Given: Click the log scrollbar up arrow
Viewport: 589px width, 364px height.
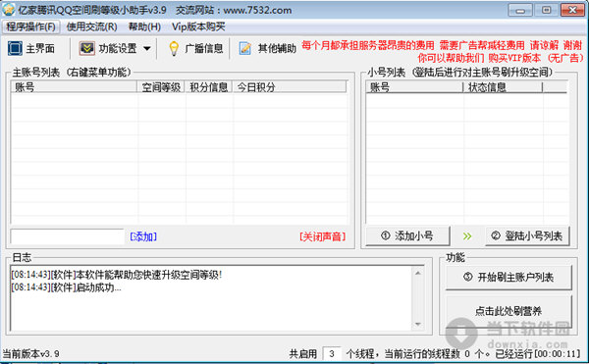Looking at the screenshot, I should pos(418,273).
